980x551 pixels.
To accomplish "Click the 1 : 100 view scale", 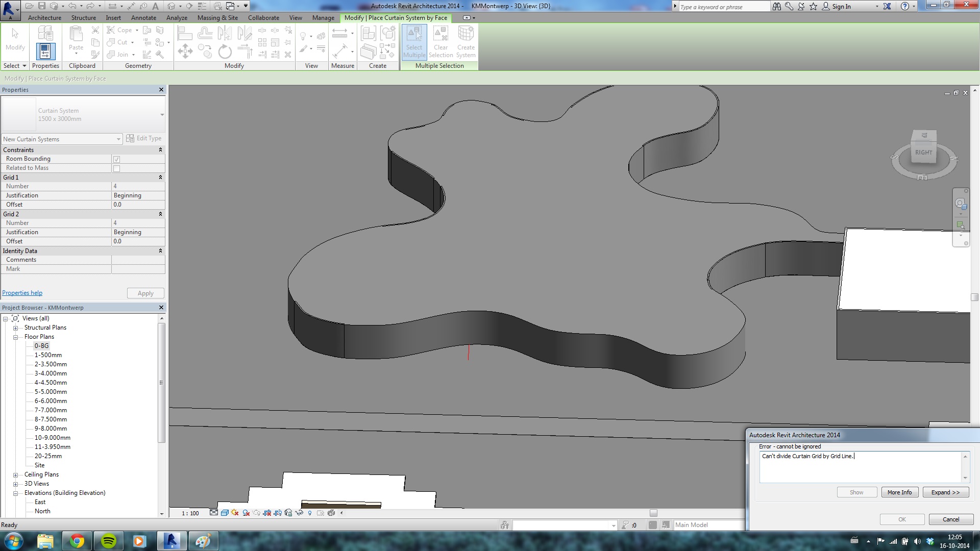I will (190, 513).
